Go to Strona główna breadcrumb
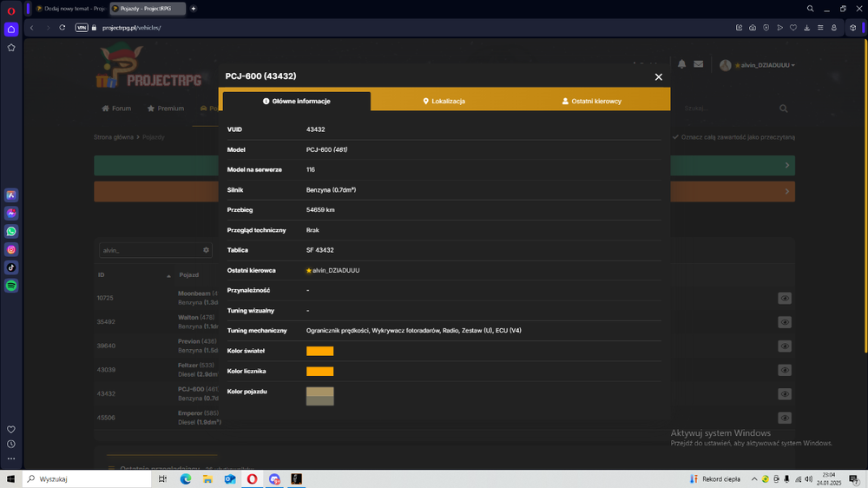Viewport: 868px width, 488px height. [x=114, y=137]
